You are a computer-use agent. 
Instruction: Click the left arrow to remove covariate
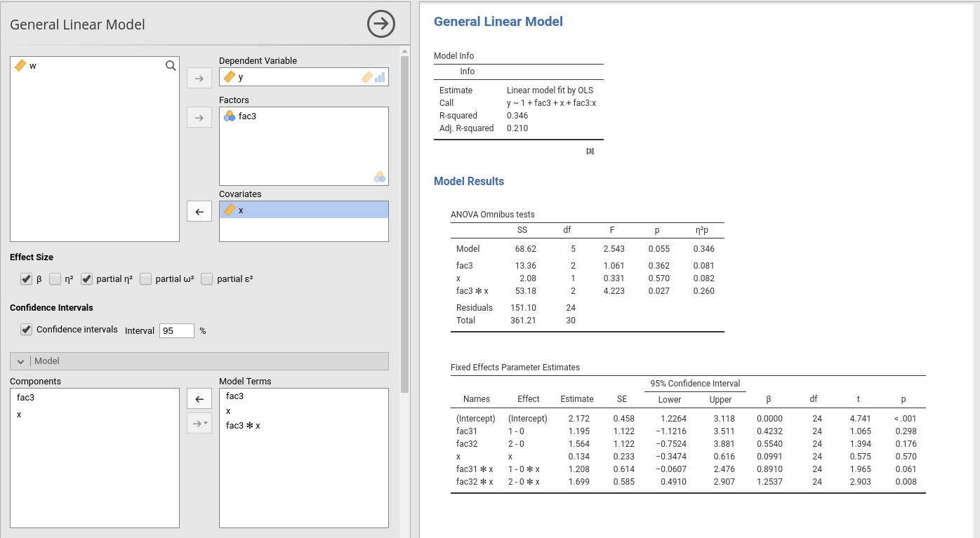tap(199, 211)
